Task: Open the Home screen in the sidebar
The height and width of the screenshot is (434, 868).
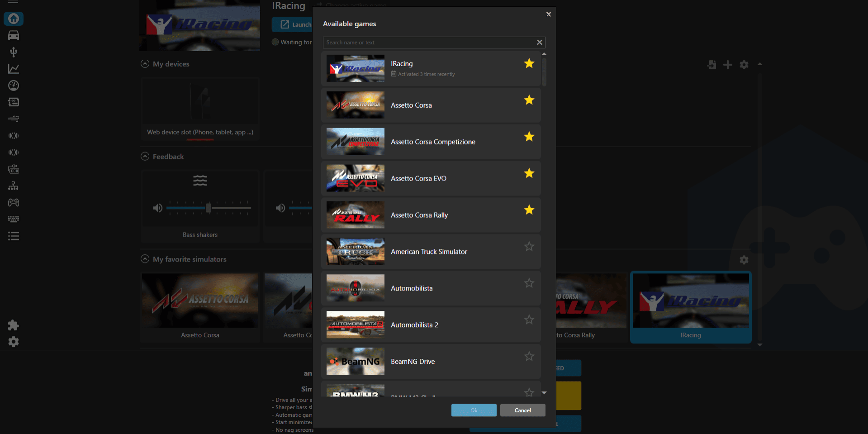Action: 14,19
